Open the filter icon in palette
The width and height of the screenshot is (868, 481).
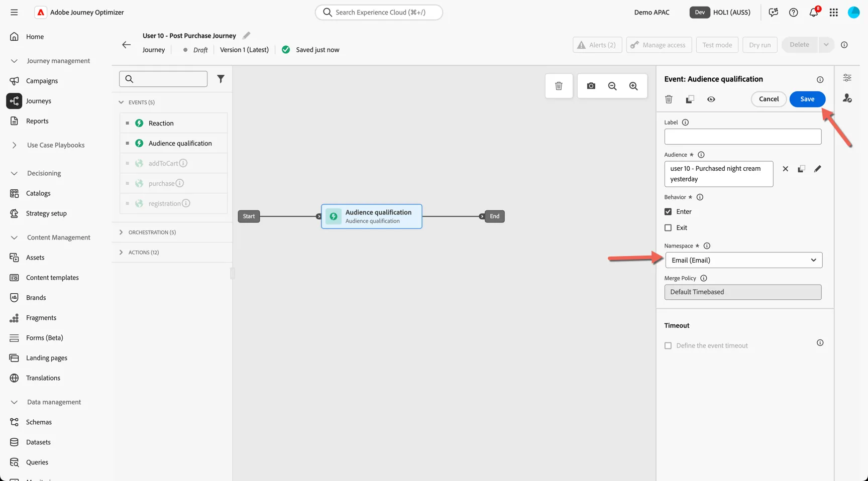(x=221, y=79)
